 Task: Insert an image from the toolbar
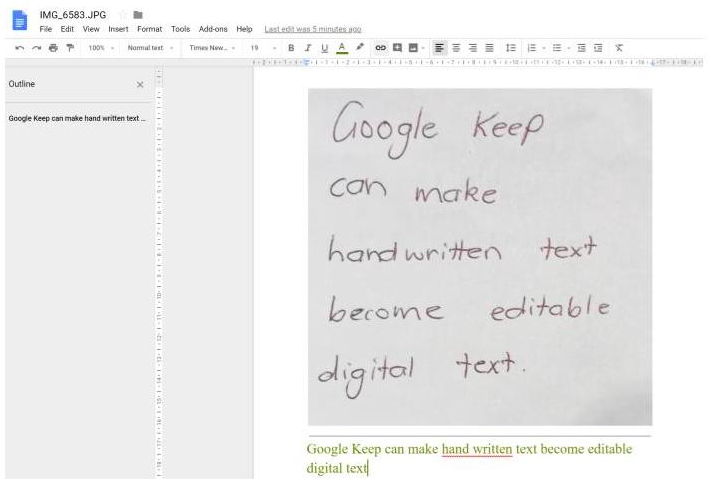pyautogui.click(x=413, y=48)
